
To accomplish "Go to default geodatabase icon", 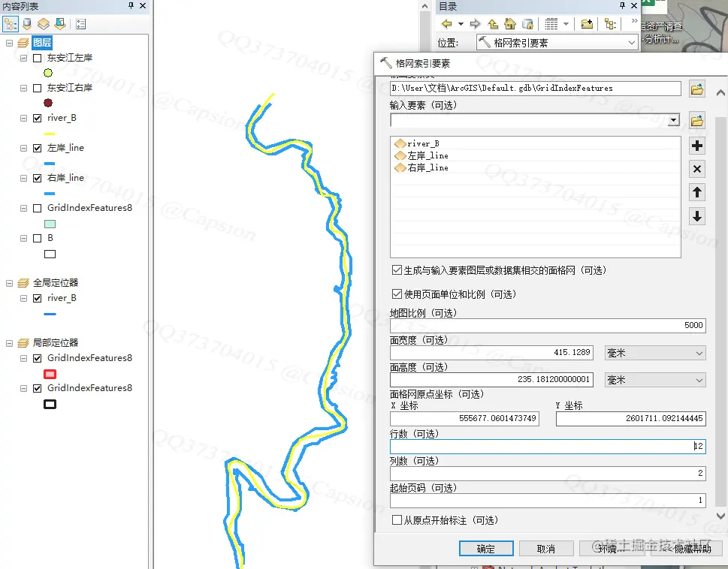I will pyautogui.click(x=527, y=24).
